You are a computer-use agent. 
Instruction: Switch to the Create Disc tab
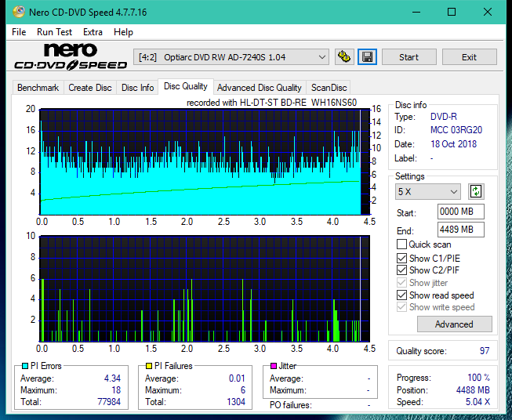pos(90,88)
